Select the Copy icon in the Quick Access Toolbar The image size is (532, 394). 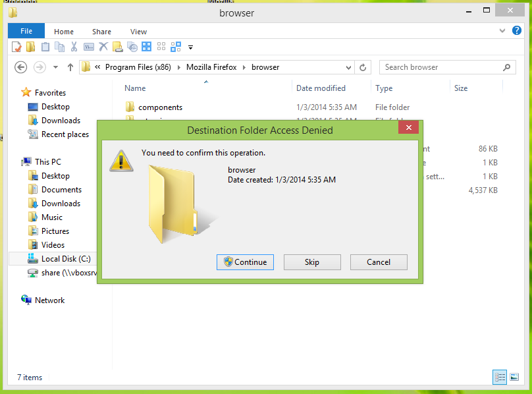point(59,47)
